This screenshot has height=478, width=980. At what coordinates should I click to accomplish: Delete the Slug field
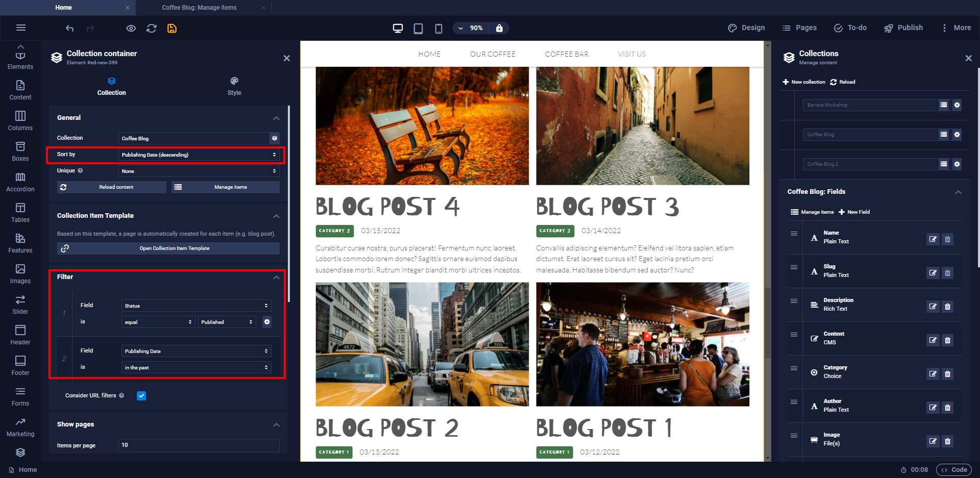947,273
